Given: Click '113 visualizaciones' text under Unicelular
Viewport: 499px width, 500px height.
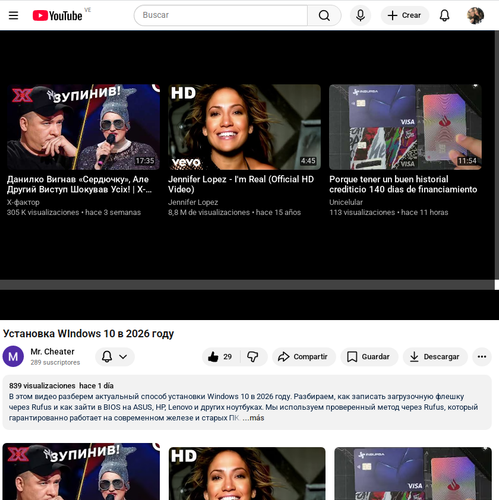Looking at the screenshot, I should point(362,212).
